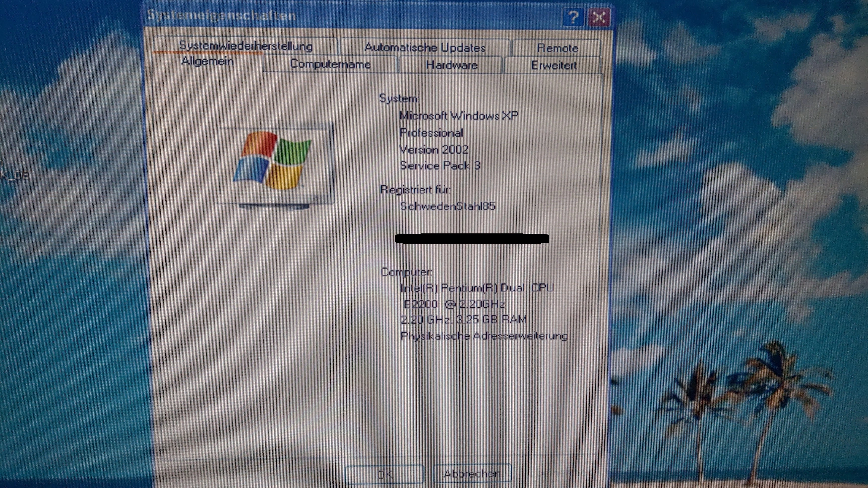The image size is (868, 488).
Task: Open the Systemwiederherstellung tab
Action: [x=246, y=46]
